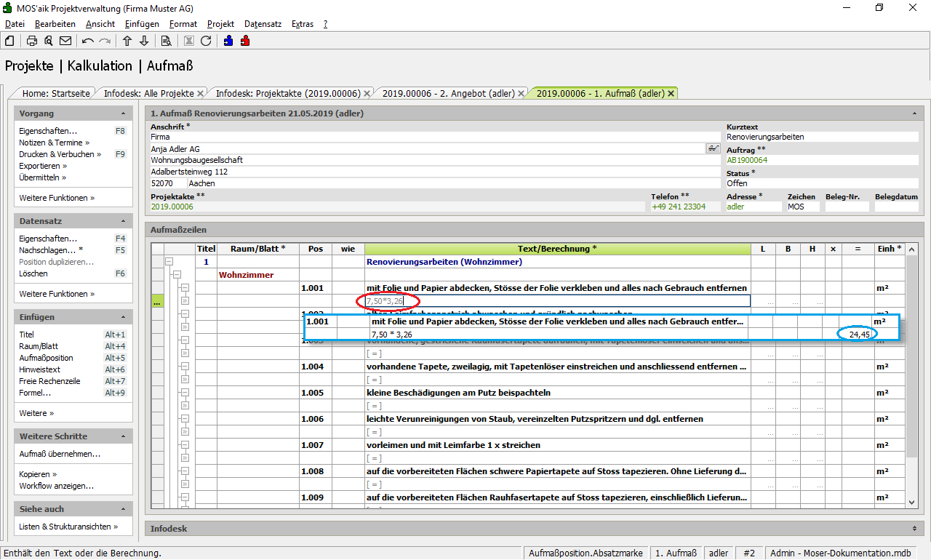This screenshot has width=931, height=560.
Task: Open the Projekt menu
Action: point(220,24)
